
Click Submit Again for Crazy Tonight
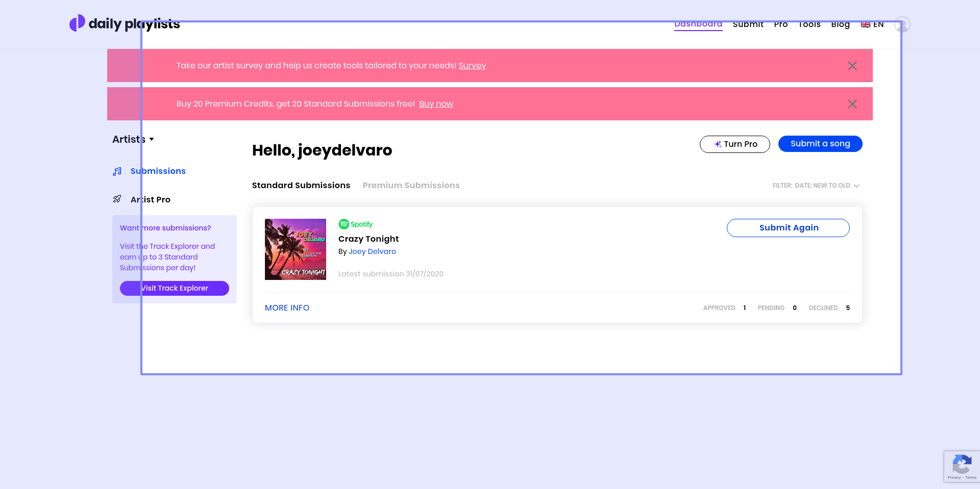pyautogui.click(x=788, y=228)
